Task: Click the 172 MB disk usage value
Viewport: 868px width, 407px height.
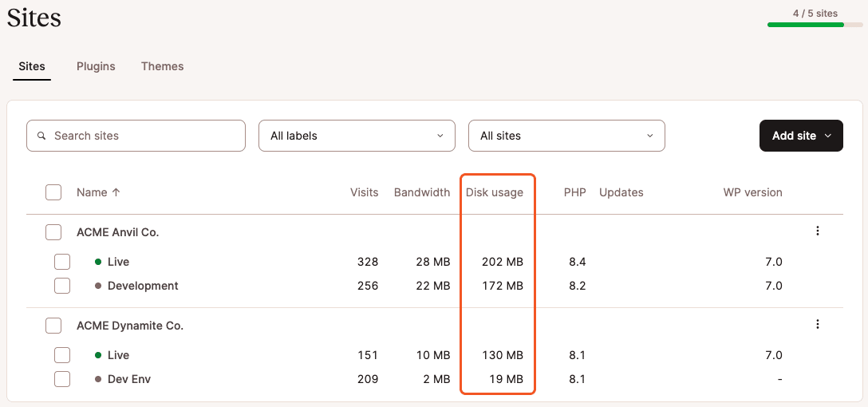Action: pos(503,286)
